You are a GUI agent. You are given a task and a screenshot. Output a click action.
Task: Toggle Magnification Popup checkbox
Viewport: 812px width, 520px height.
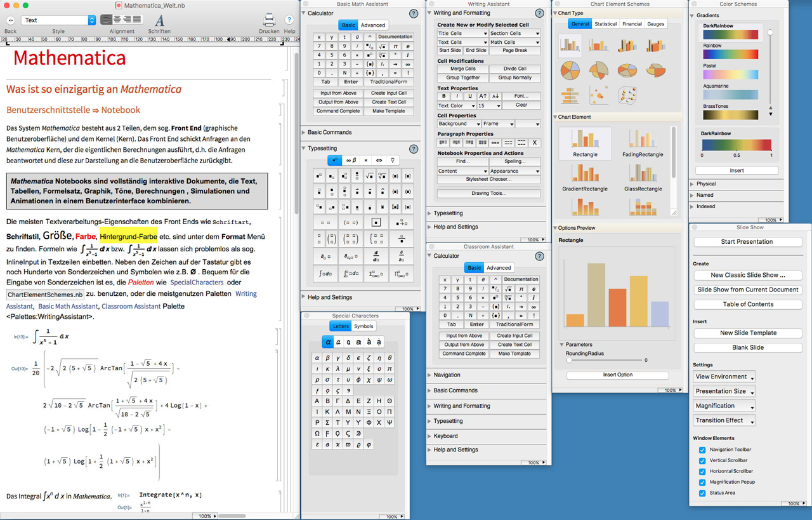(x=702, y=483)
